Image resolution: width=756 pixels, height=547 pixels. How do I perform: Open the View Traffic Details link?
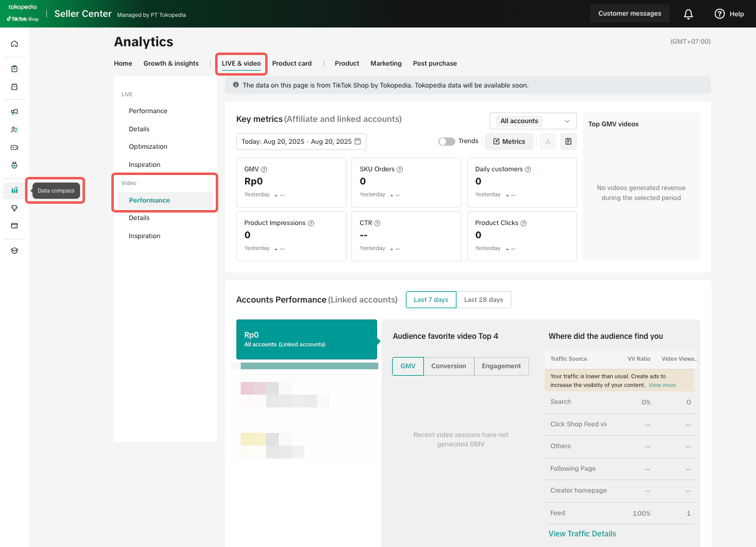582,534
